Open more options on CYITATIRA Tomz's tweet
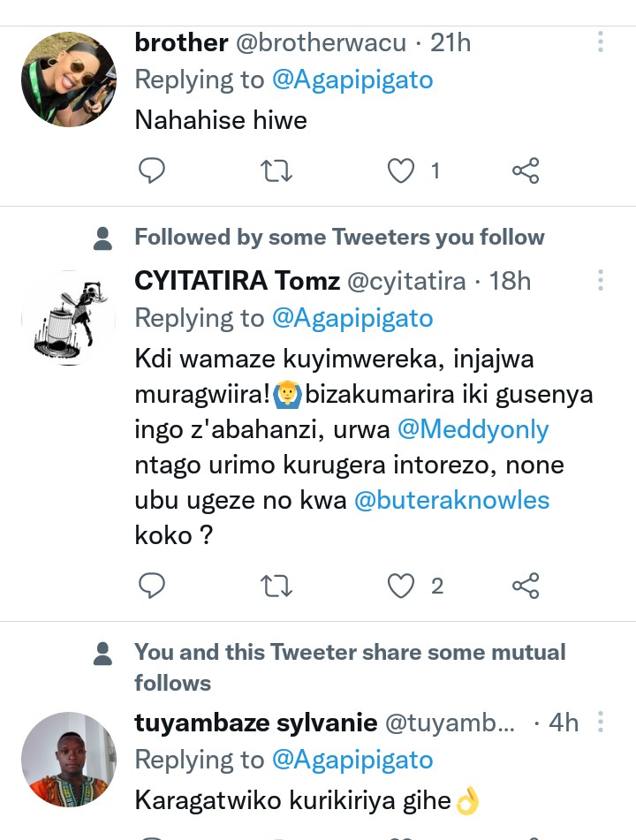The width and height of the screenshot is (636, 840). click(x=601, y=281)
